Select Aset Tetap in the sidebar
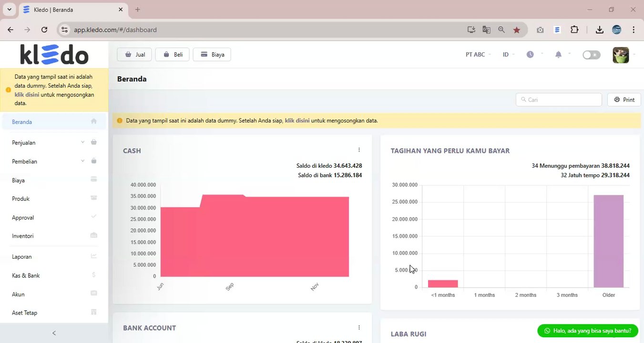This screenshot has height=343, width=644. coord(54,313)
